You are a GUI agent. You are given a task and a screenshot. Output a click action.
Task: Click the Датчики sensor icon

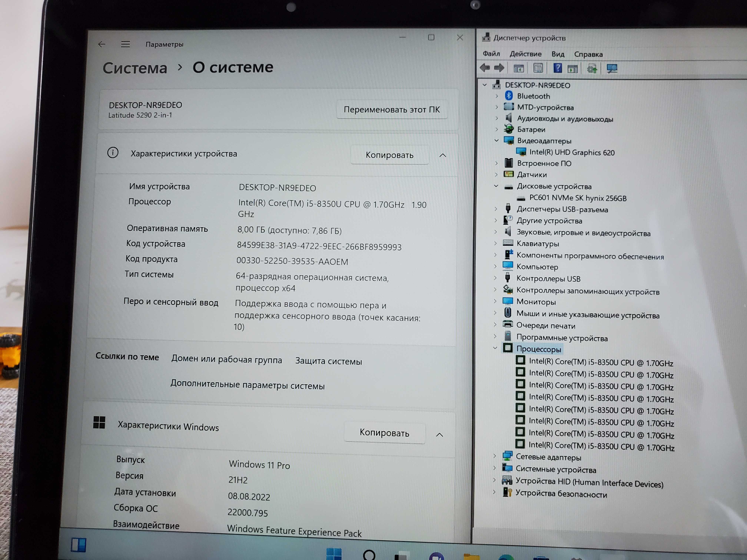(x=509, y=174)
